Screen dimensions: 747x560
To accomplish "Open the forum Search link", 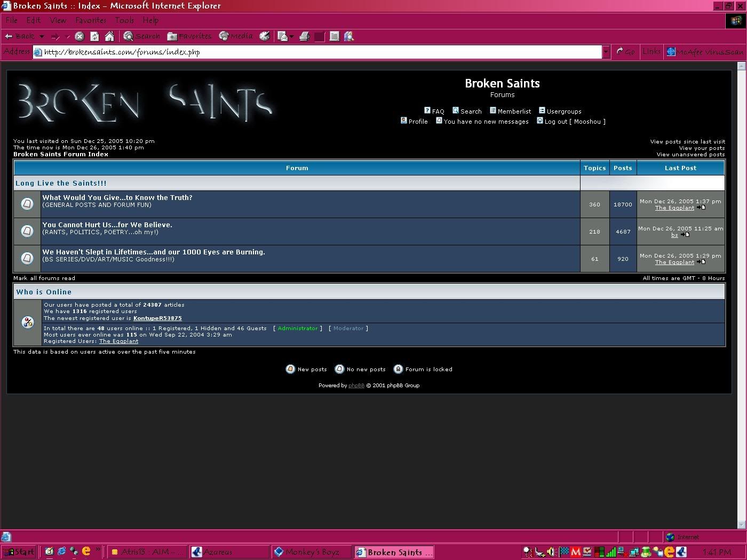I will pos(467,111).
